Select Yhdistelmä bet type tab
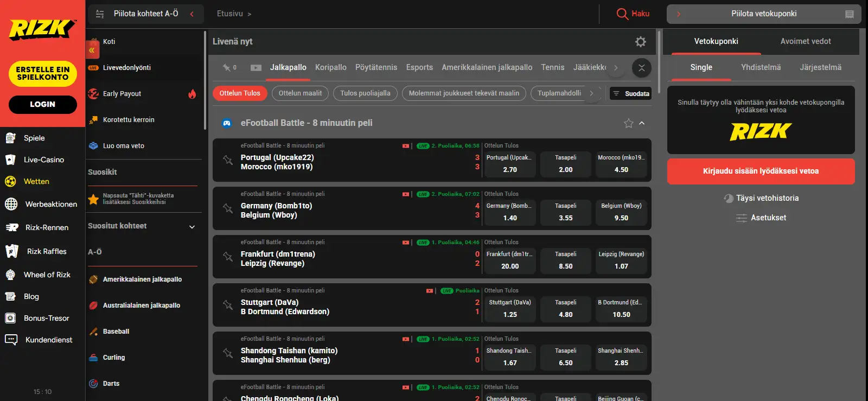 761,67
